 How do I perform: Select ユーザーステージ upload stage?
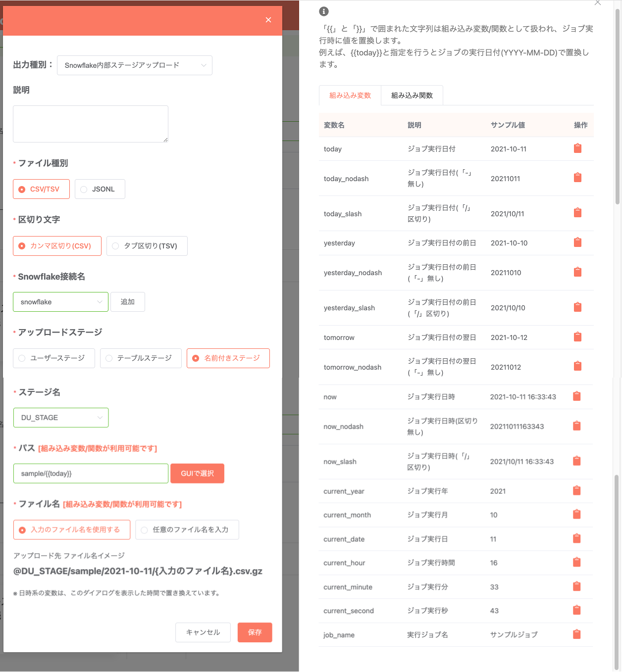(54, 358)
